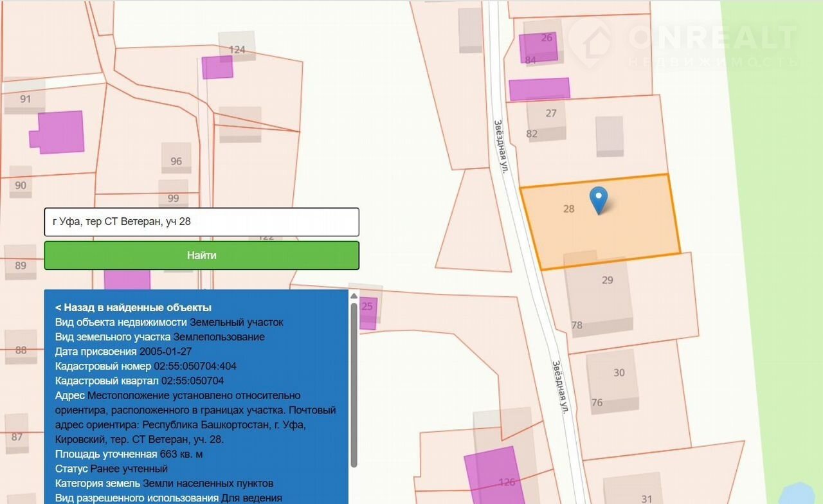
Task: Click the scroll-up arrow of info panel
Action: tap(354, 296)
